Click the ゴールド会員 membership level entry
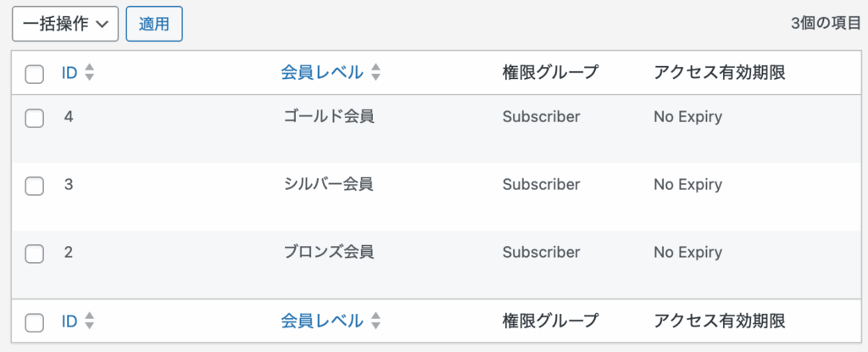The image size is (868, 352). pos(329,117)
